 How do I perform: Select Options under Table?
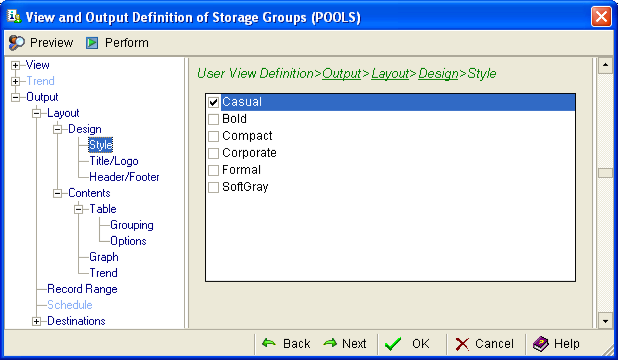tap(128, 241)
